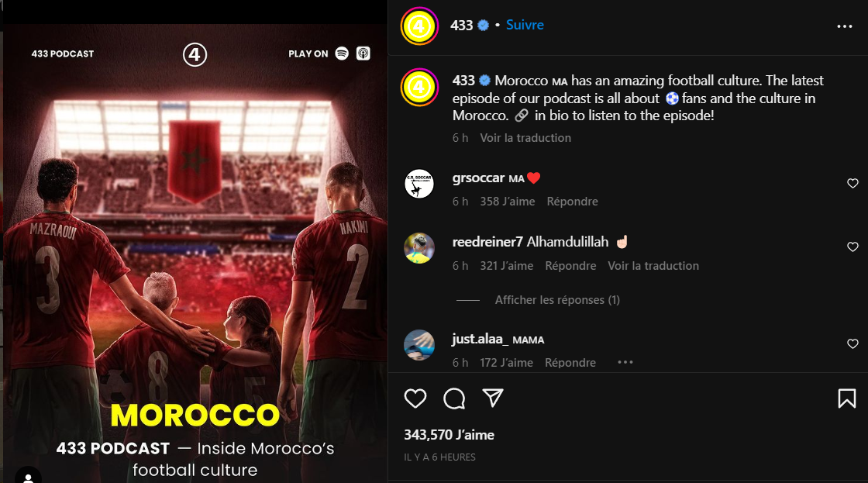Reply to reedreiner7's comment
This screenshot has height=483, width=868.
click(x=570, y=266)
